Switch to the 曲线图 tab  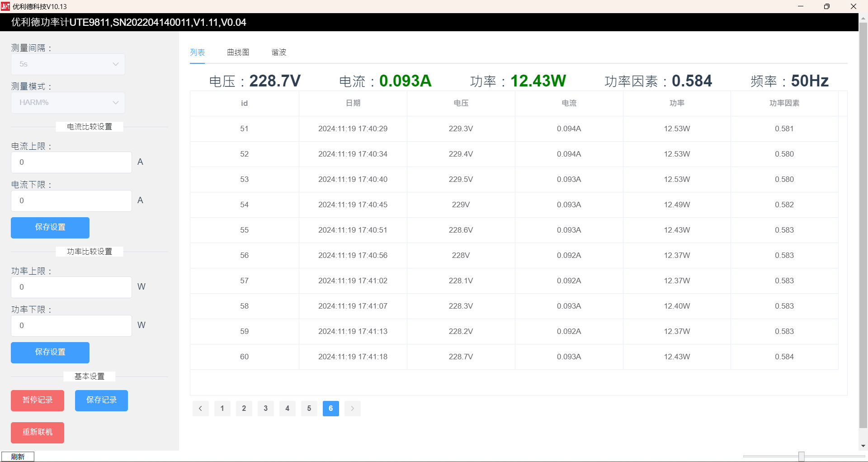(x=238, y=52)
